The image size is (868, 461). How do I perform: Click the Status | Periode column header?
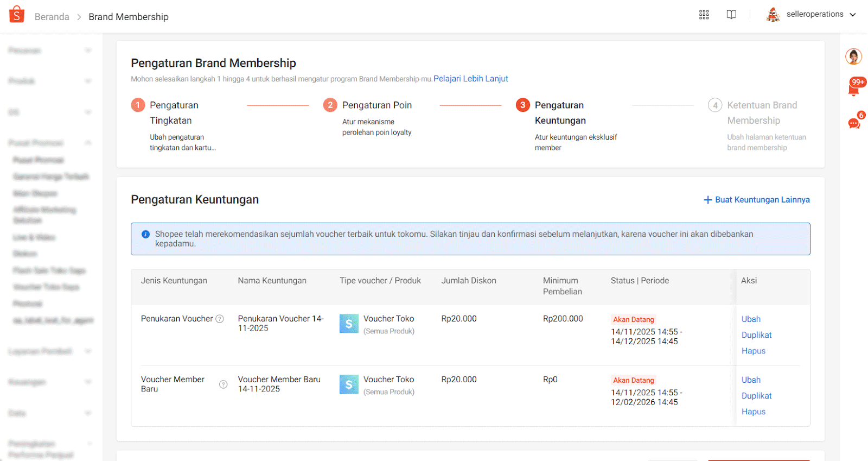(640, 281)
